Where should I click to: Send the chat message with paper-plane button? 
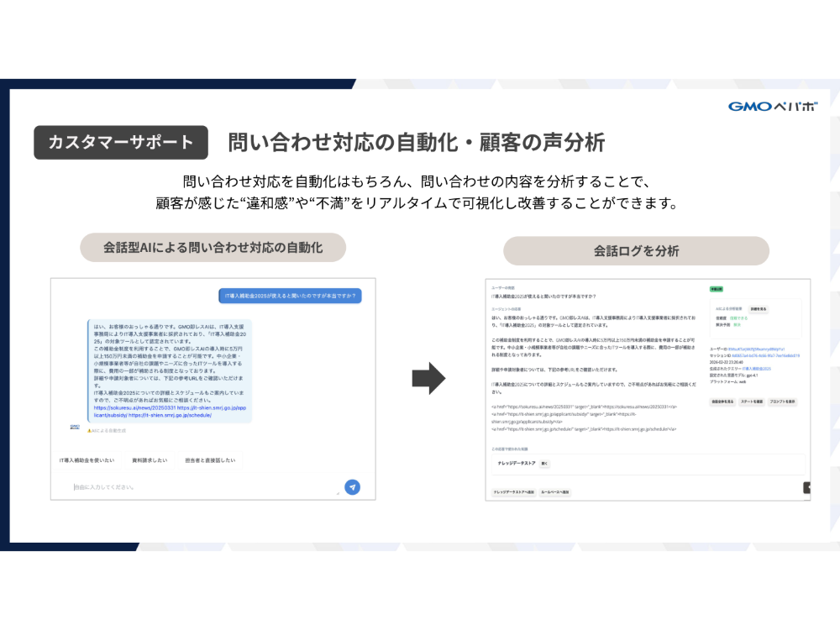352,487
